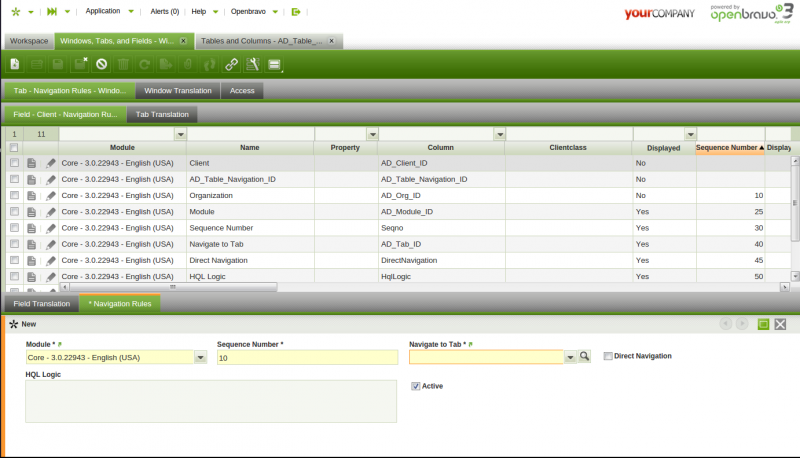Click the Cancel Changes toolbar icon
The image size is (800, 458).
point(101,65)
